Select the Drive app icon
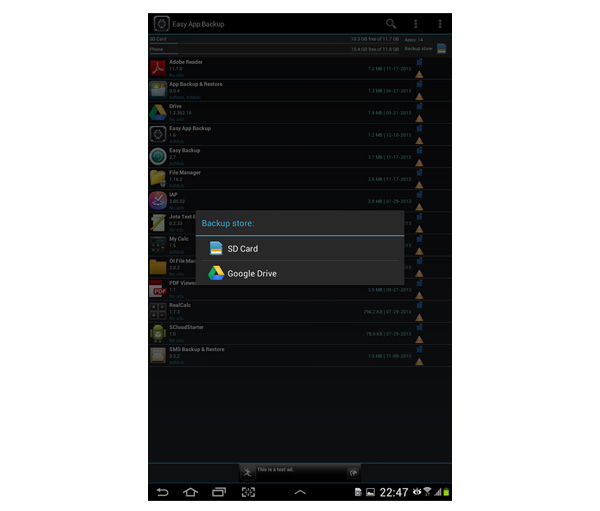600x511 pixels. [158, 113]
